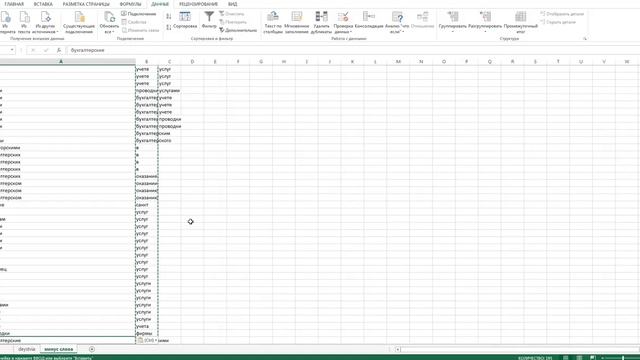Select the ДАННЫЕ ribbon tab
This screenshot has height=360, width=640.
(160, 4)
